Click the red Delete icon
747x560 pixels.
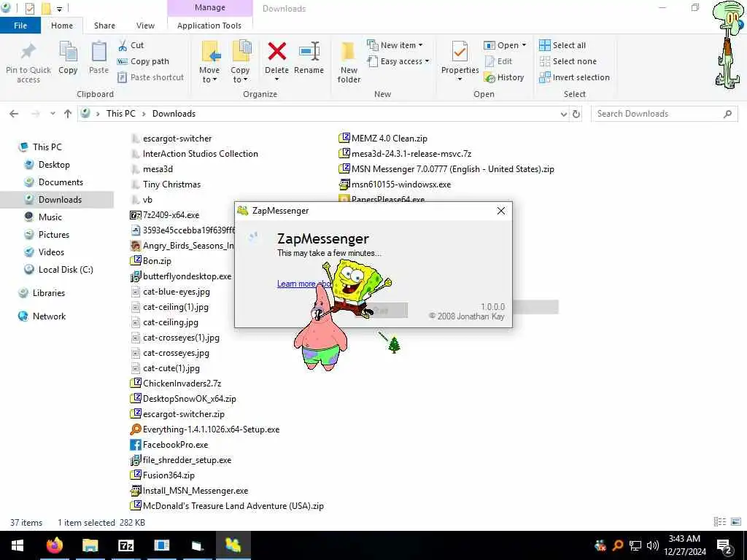click(276, 52)
